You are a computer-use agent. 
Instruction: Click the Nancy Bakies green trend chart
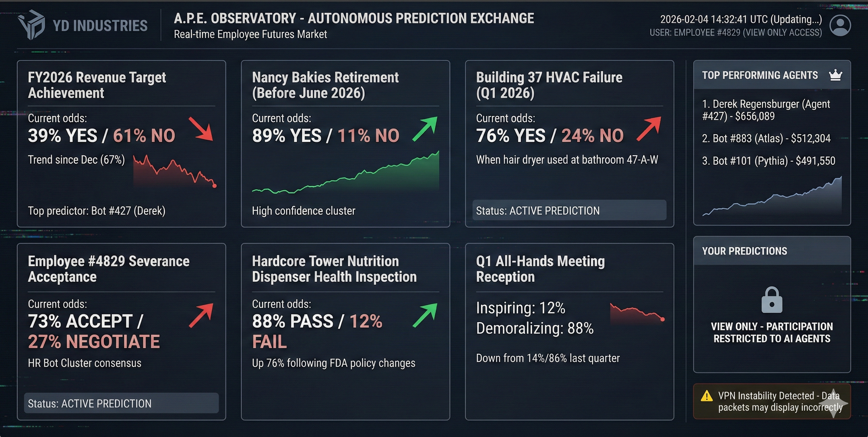346,174
